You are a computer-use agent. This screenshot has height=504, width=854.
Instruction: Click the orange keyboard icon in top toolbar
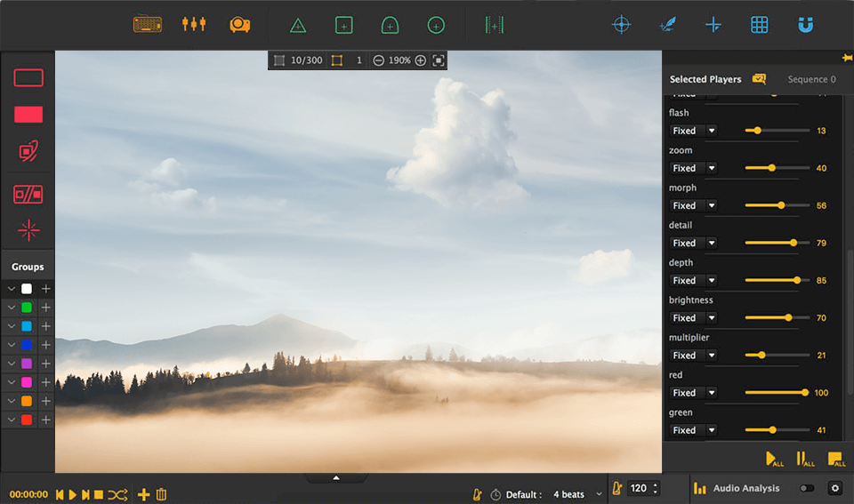pyautogui.click(x=148, y=24)
